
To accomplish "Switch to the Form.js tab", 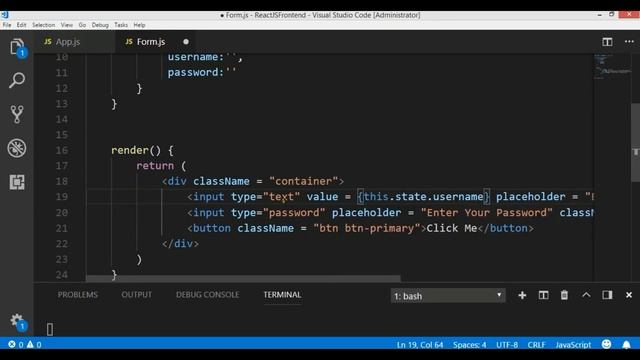I will tap(151, 42).
